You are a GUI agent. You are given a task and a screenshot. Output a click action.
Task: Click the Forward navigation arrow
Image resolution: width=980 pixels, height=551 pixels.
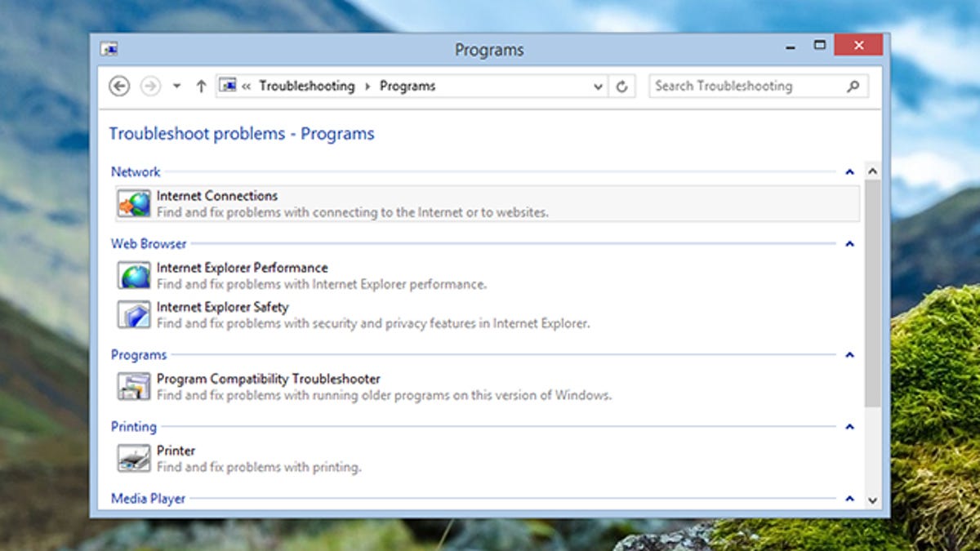point(150,86)
